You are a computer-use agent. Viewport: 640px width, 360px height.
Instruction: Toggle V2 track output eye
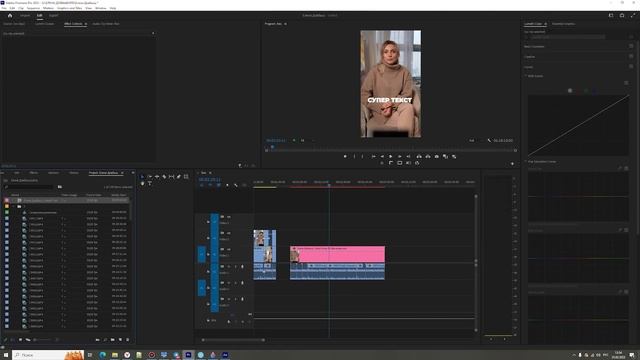point(229,233)
